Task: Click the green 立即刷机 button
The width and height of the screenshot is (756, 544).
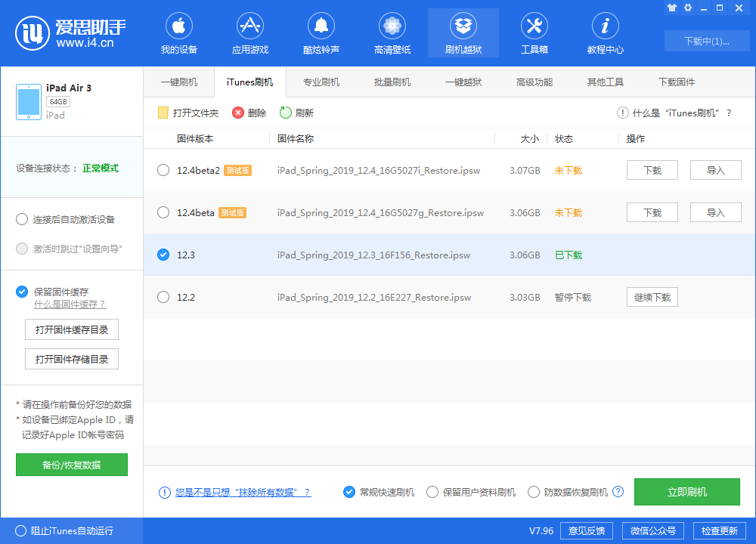Action: coord(686,492)
